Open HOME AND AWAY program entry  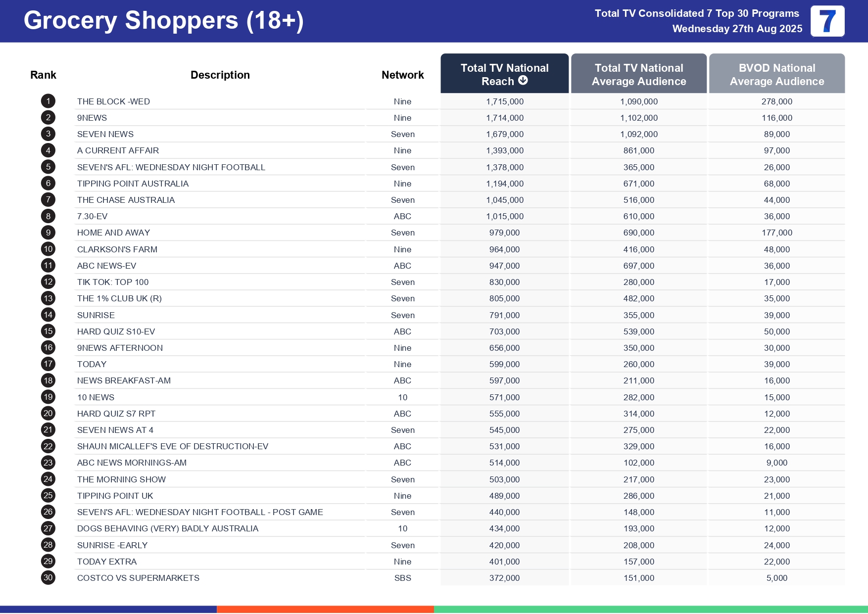click(113, 233)
